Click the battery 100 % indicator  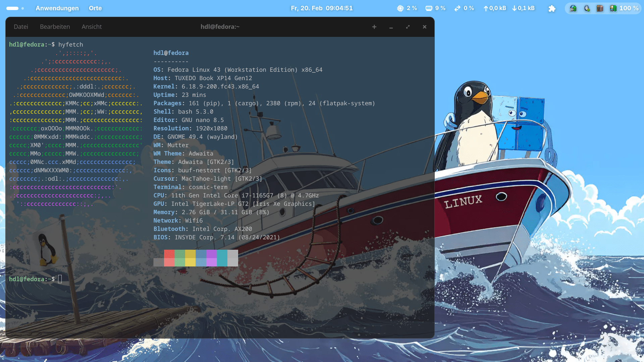click(x=624, y=8)
